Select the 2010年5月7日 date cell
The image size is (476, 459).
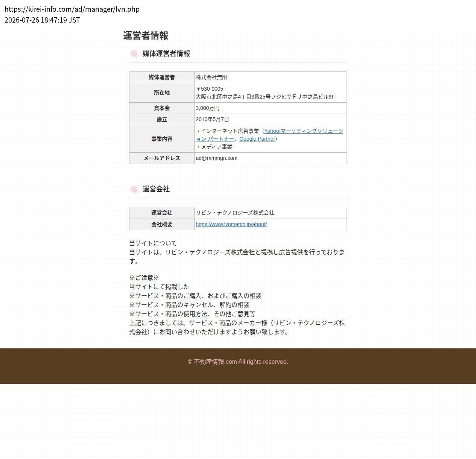(271, 119)
